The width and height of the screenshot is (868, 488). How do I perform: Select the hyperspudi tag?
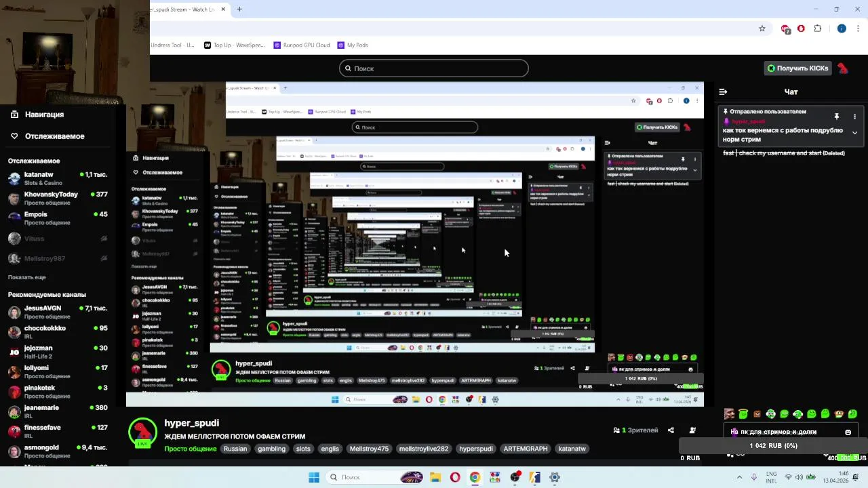pyautogui.click(x=476, y=449)
